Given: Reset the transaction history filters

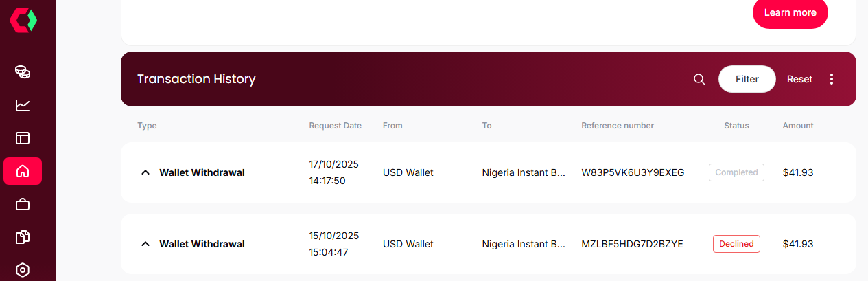Looking at the screenshot, I should (x=799, y=79).
